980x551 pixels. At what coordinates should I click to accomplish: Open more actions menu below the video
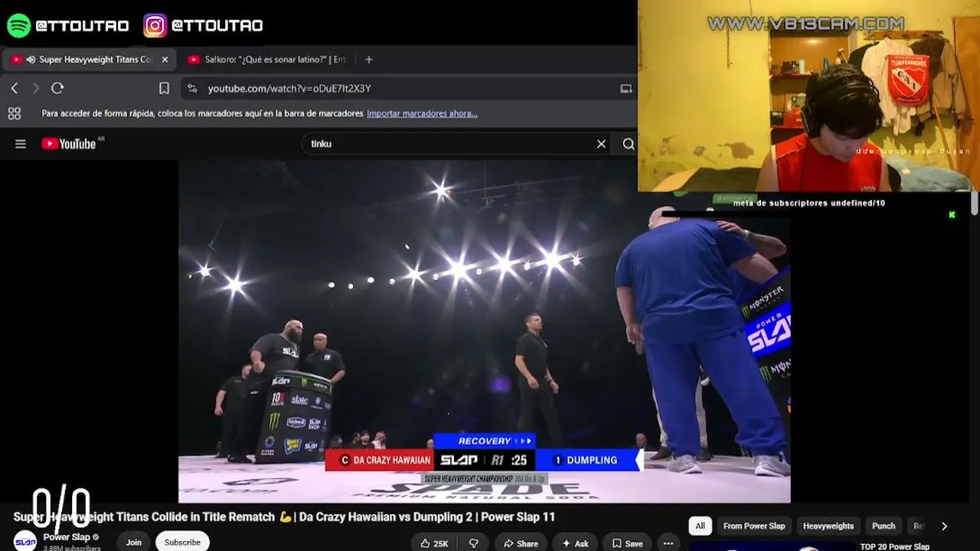668,543
